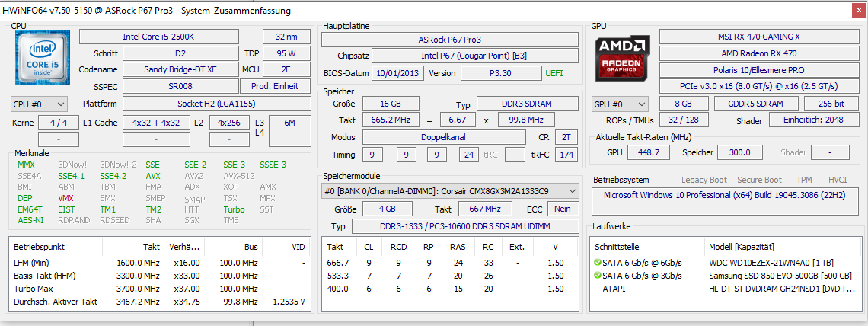Click the Turbo feature label
Screen dimensions: 868x326
point(235,209)
